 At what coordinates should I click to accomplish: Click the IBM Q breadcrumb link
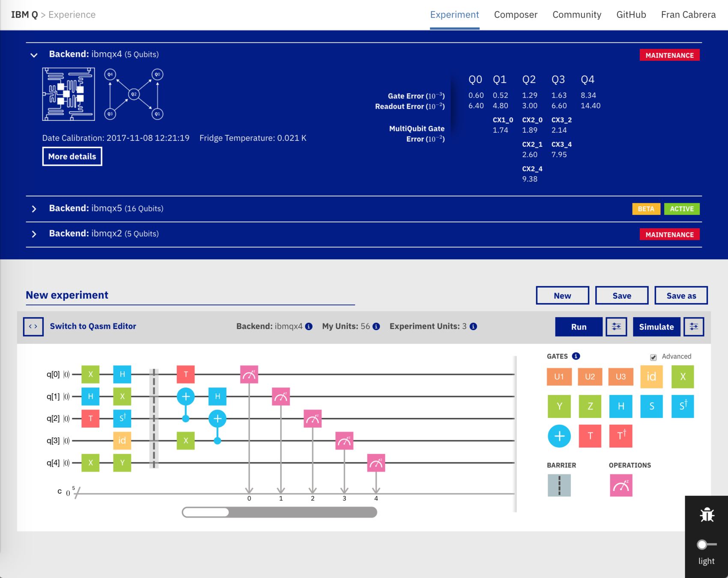[24, 15]
